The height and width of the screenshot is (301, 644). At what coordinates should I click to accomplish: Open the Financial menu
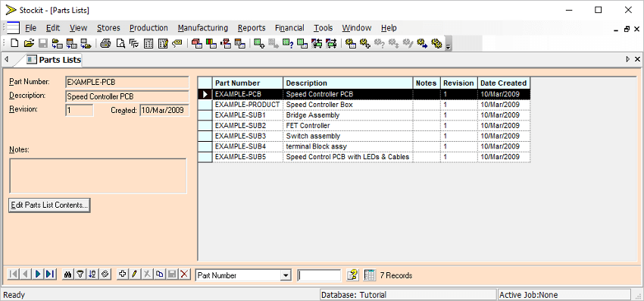click(289, 28)
